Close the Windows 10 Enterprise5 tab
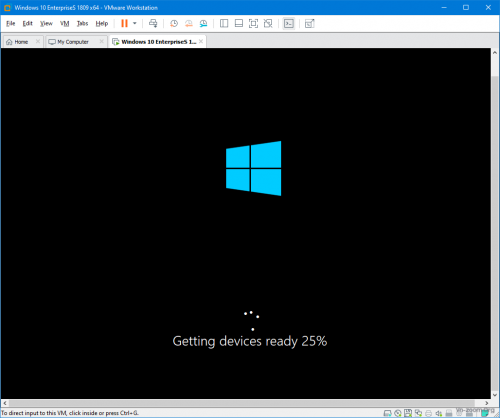This screenshot has height=418, width=500. 201,41
